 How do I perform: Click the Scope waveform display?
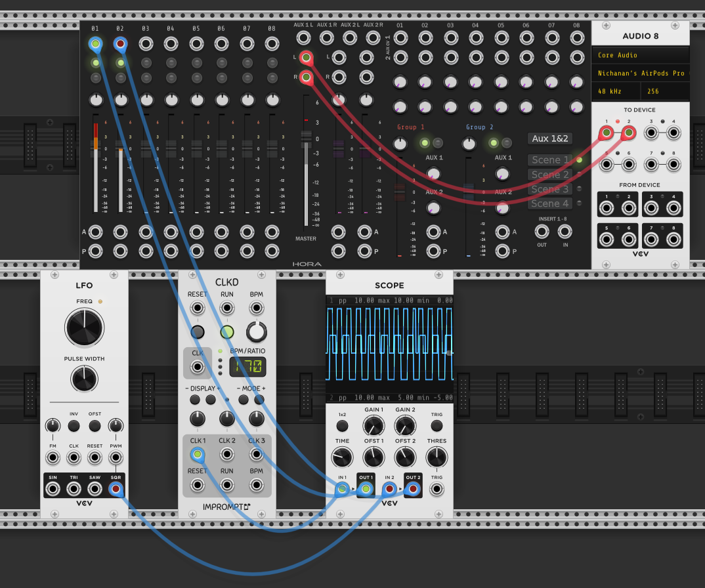pos(389,349)
